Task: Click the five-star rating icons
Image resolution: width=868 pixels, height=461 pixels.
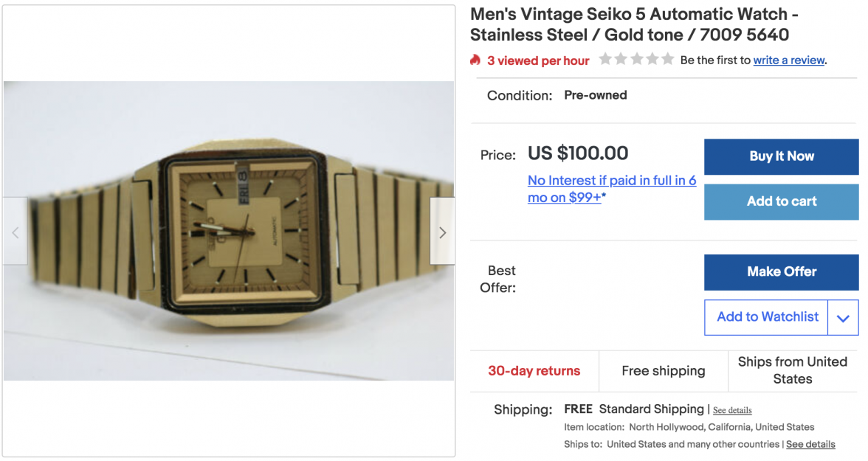Action: [636, 59]
